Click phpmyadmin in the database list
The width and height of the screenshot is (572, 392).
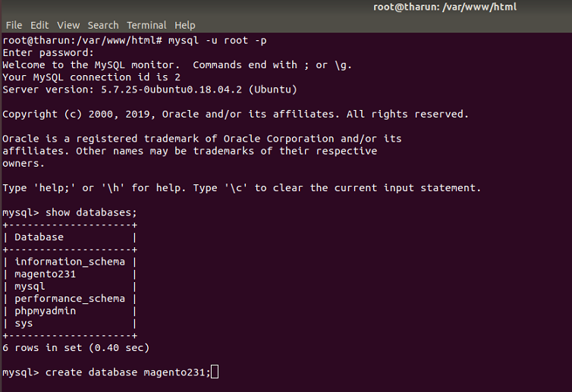point(46,311)
